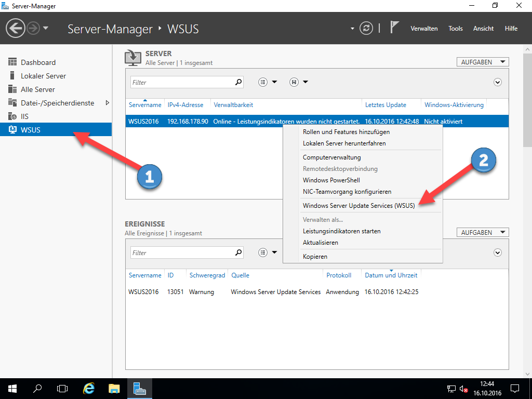Sort events by Datum und Uhrzeit
This screenshot has width=532, height=399.
[x=391, y=275]
